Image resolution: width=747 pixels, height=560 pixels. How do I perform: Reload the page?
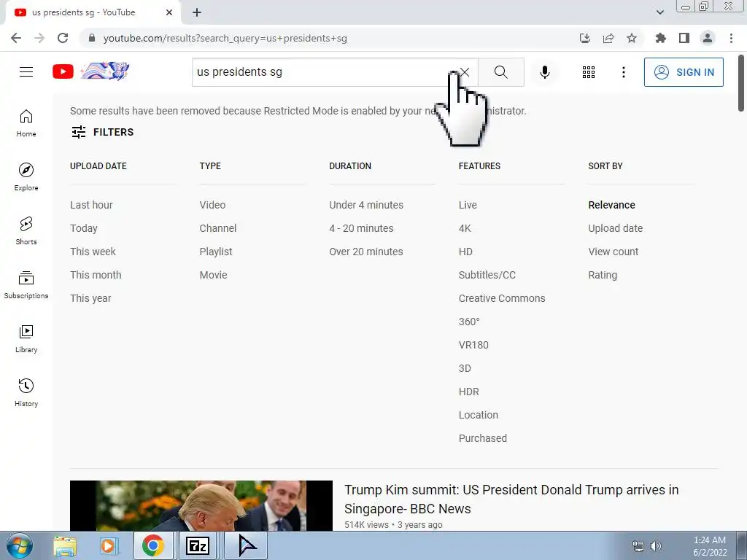click(x=63, y=38)
